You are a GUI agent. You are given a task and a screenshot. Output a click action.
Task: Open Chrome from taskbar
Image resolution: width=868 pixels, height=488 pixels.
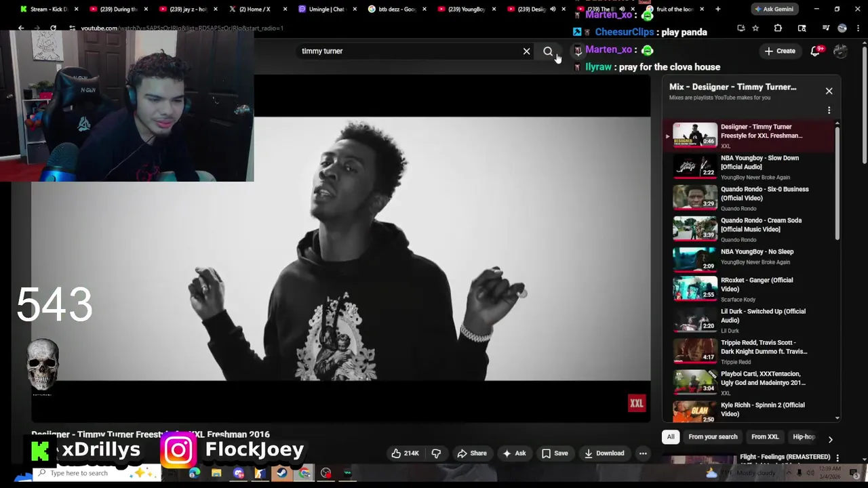[304, 473]
